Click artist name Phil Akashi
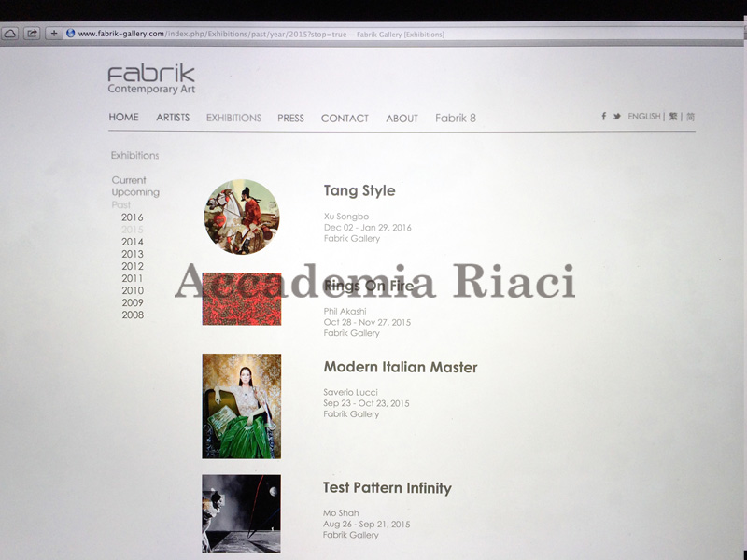This screenshot has width=747, height=560. point(345,312)
